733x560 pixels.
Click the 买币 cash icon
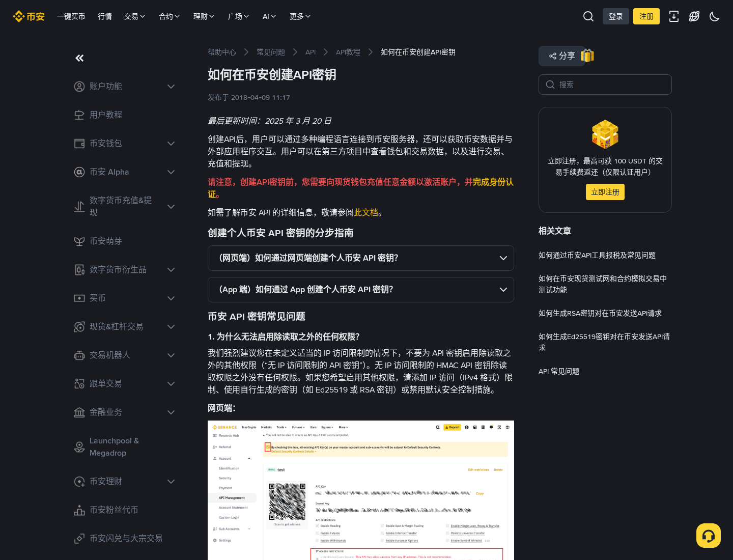(79, 298)
